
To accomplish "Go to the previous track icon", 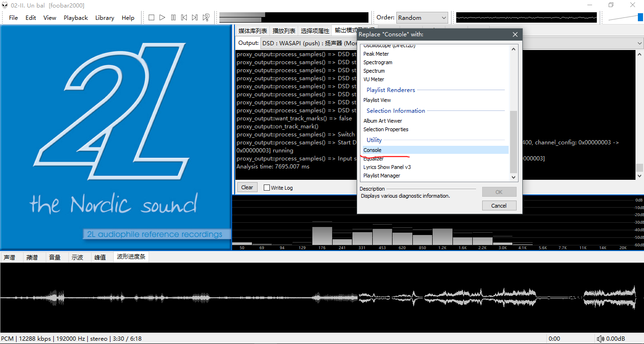I will (184, 17).
